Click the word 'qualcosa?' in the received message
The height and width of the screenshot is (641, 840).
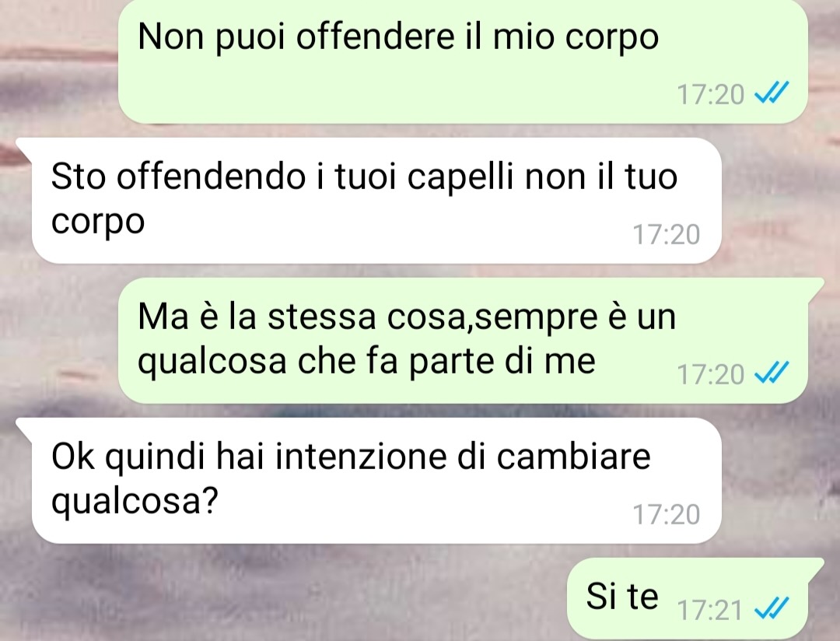tap(135, 502)
